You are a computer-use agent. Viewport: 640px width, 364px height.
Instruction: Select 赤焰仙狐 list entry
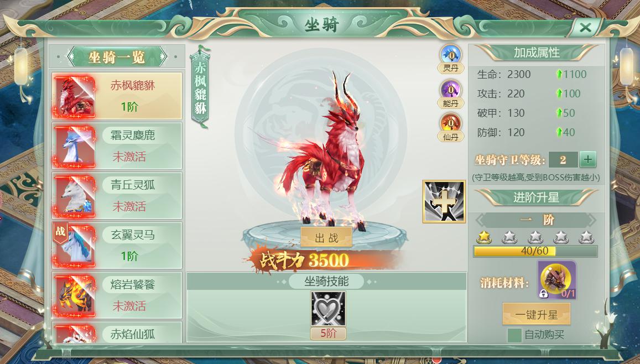tap(117, 332)
